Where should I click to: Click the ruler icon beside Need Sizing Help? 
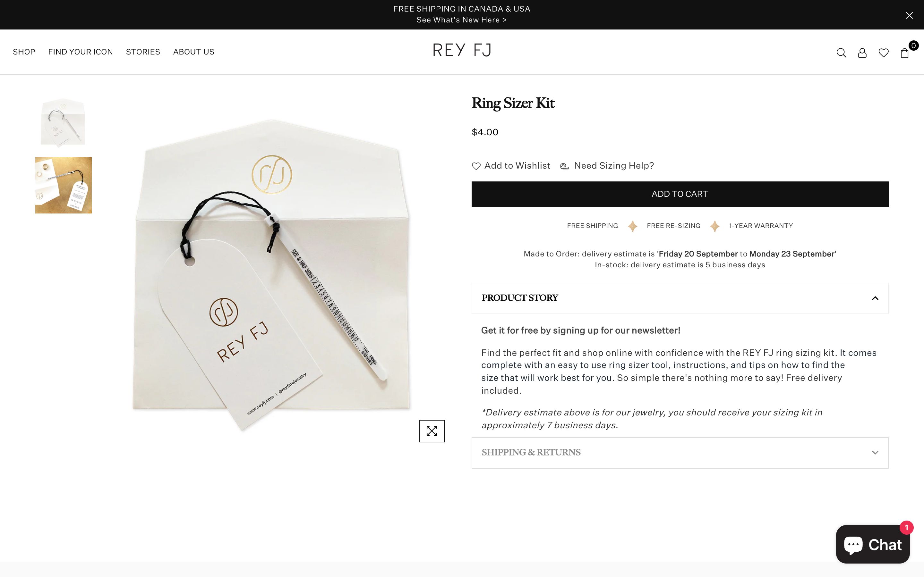(564, 166)
